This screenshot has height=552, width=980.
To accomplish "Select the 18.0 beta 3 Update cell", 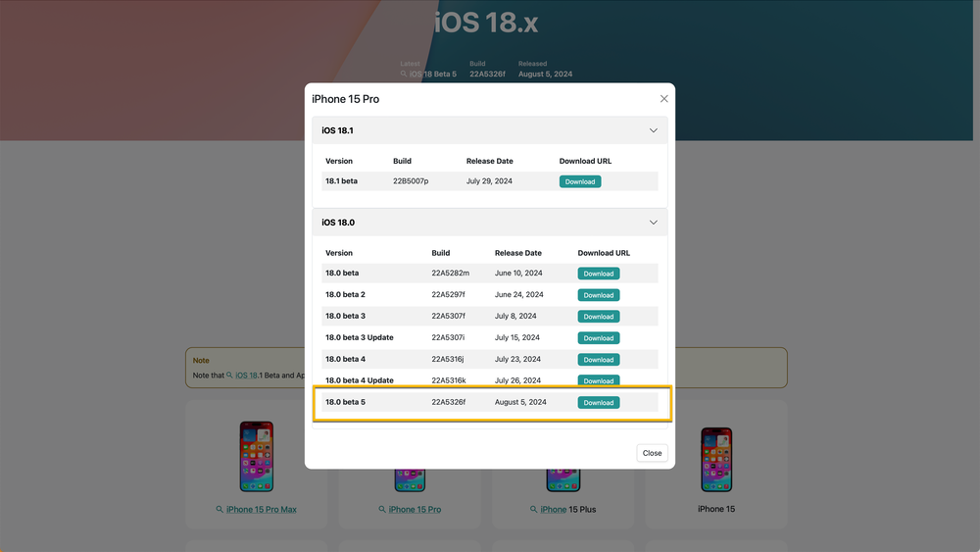I will (360, 337).
